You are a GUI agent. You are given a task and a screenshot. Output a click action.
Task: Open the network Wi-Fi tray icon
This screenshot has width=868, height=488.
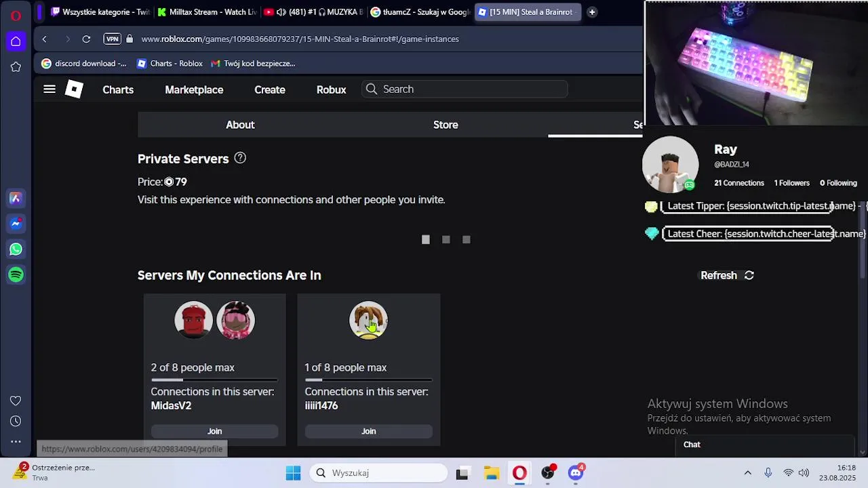[788, 473]
